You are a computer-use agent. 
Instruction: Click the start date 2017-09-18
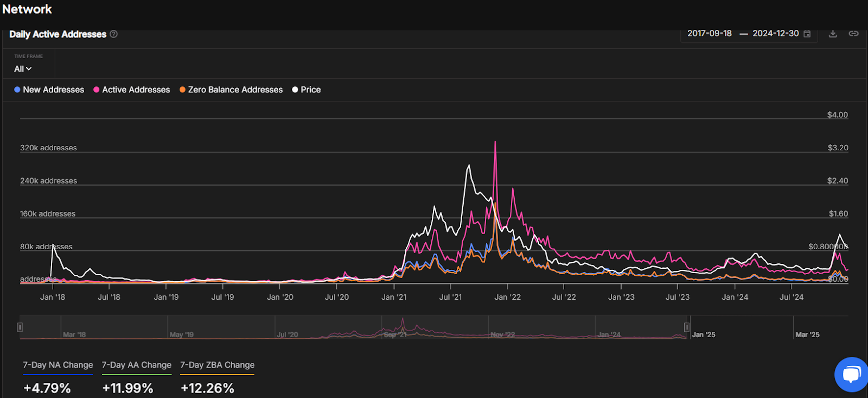(709, 33)
